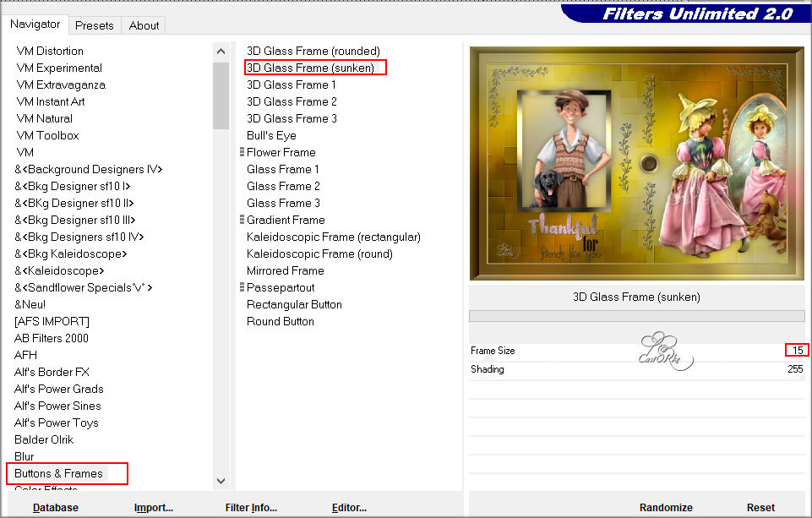Select the AB Filters 2000 category
Image resolution: width=812 pixels, height=518 pixels.
click(52, 338)
